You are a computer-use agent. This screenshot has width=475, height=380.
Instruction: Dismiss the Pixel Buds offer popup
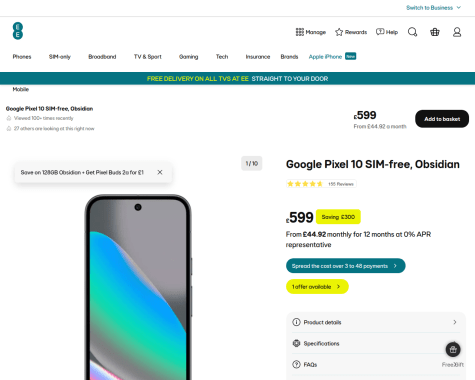coord(160,172)
